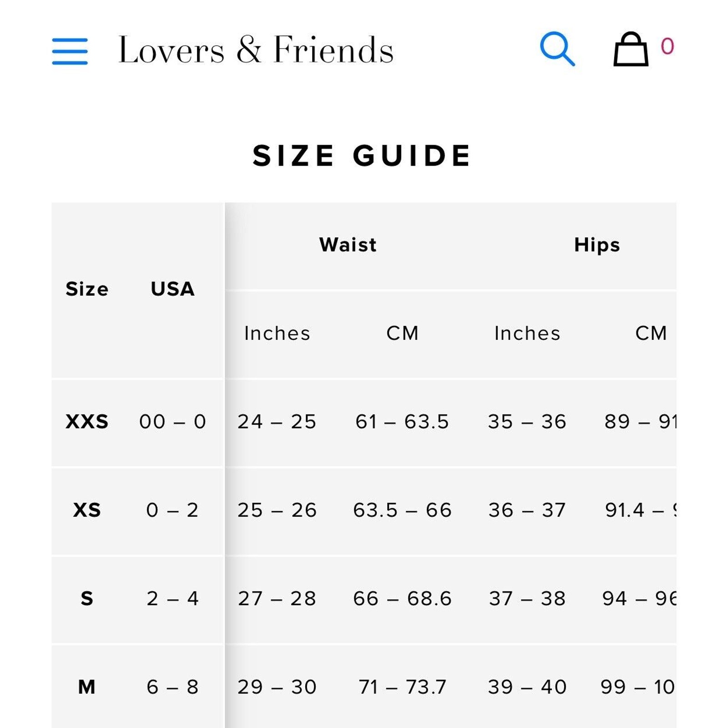Go to Lovers & Friends home logo
Viewport: 728px width, 728px height.
pos(256,49)
